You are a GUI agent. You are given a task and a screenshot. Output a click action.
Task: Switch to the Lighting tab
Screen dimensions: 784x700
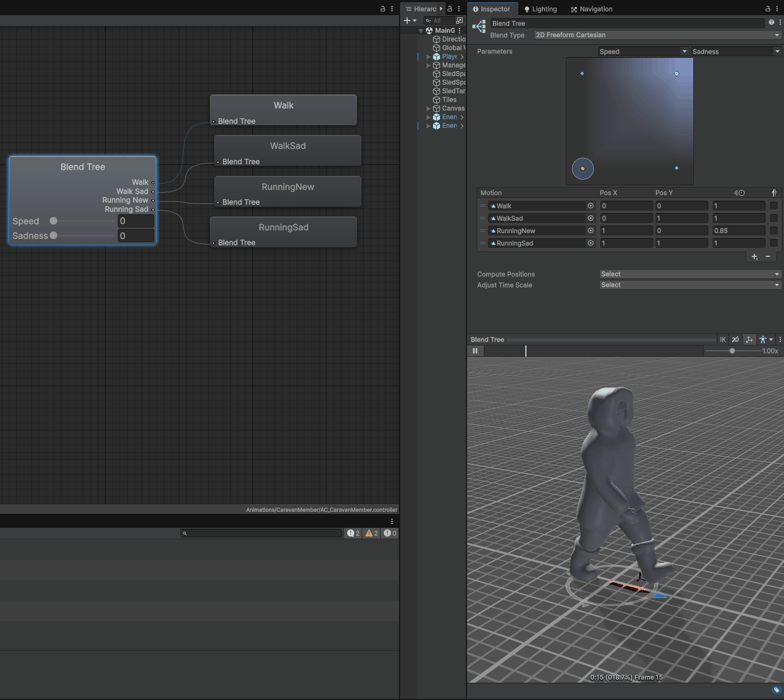(540, 9)
